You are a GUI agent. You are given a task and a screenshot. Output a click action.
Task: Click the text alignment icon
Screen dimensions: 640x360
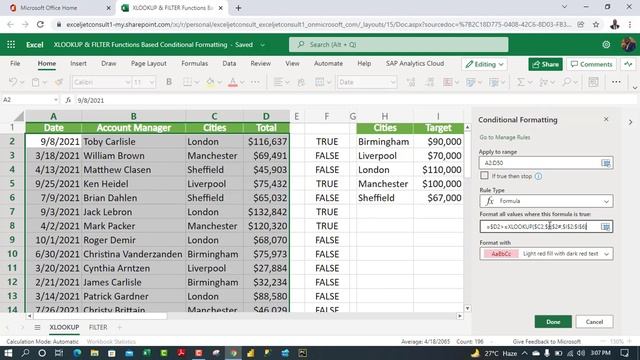click(x=278, y=82)
